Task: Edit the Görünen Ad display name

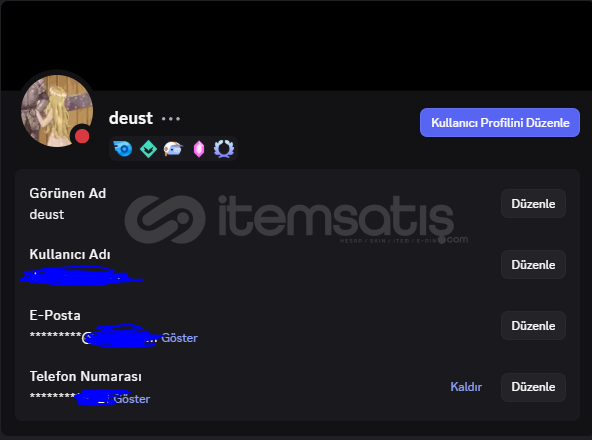Action: [x=533, y=204]
